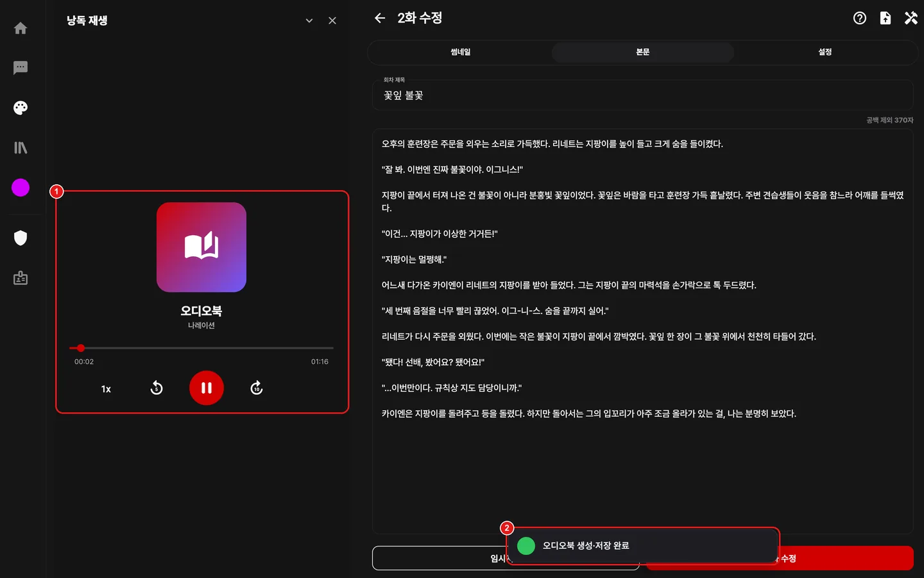This screenshot has width=924, height=578.
Task: Click the audio progress slider handle
Action: (81, 348)
